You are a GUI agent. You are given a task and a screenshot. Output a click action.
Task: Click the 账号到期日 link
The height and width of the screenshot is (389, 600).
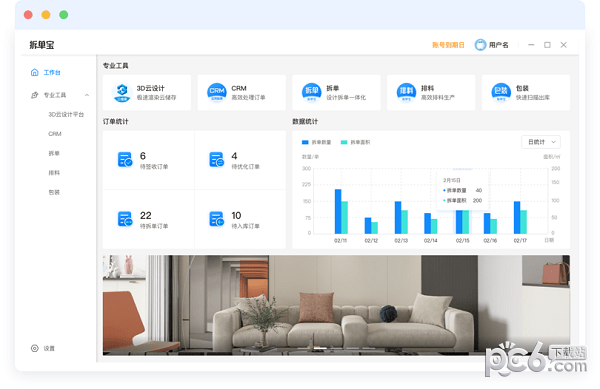(448, 45)
